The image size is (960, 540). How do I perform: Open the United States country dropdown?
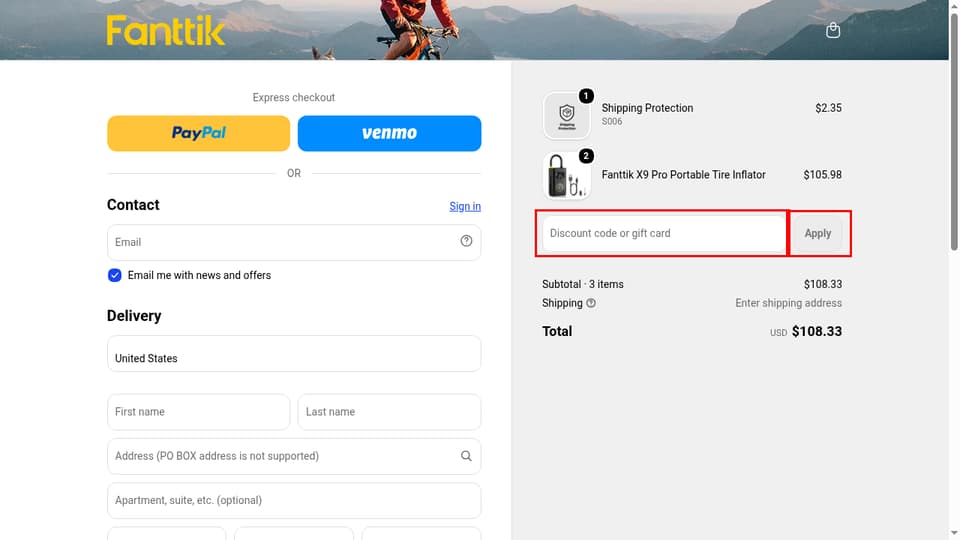point(294,353)
